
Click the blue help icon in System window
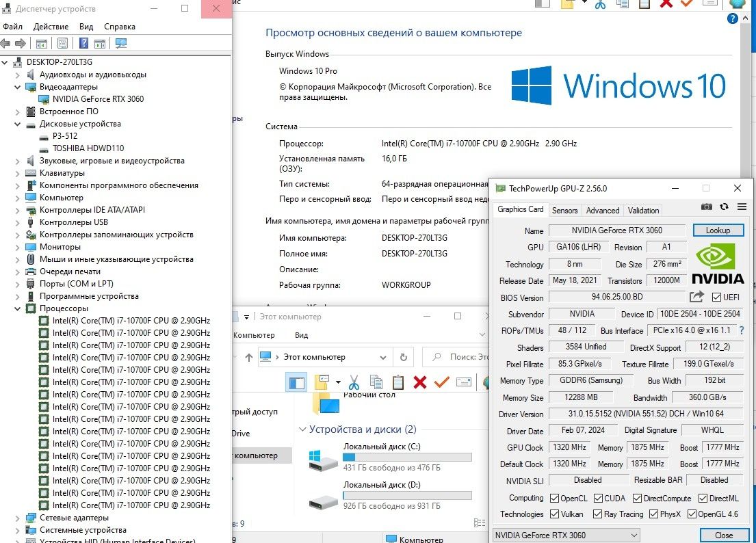[732, 18]
